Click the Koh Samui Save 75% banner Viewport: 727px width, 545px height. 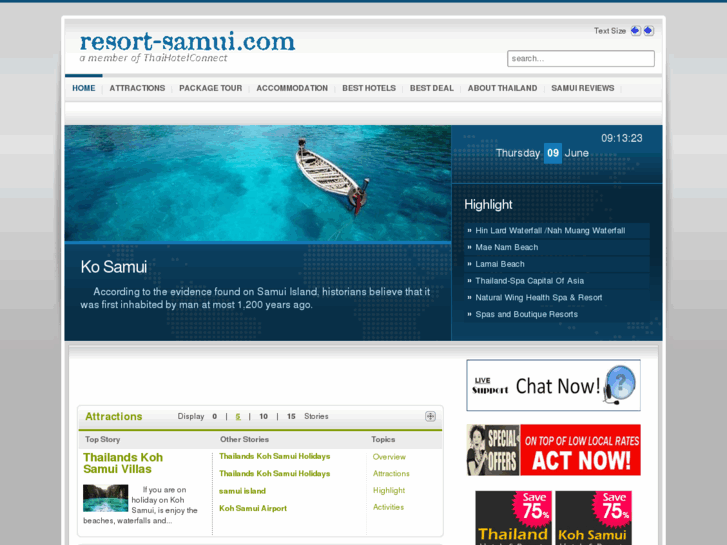pos(593,518)
